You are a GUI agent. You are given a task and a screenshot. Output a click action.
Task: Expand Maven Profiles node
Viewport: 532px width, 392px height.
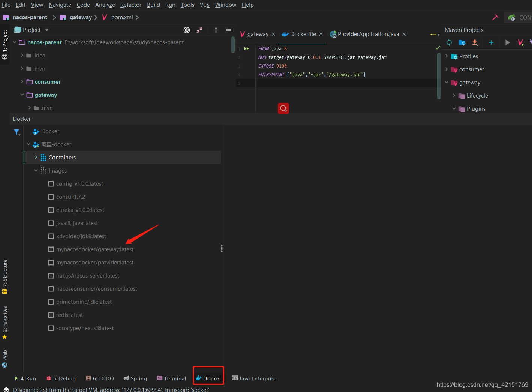447,56
